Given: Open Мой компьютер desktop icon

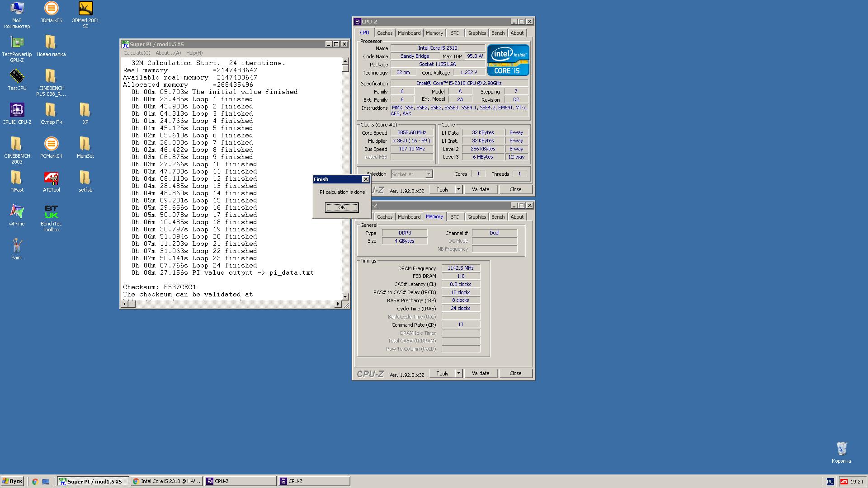Looking at the screenshot, I should 17,15.
